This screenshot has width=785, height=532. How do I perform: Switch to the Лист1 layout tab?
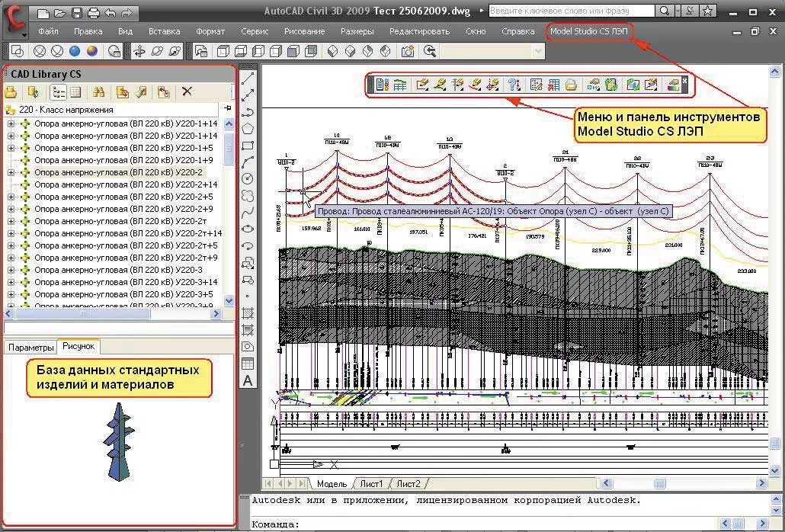coord(371,484)
